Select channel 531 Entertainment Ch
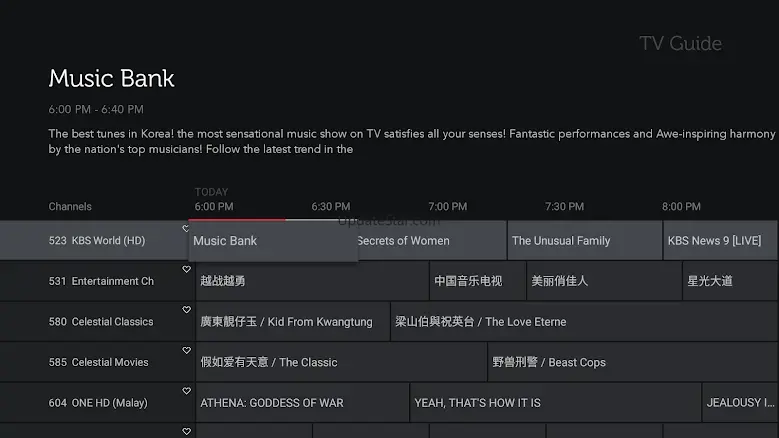 point(101,282)
